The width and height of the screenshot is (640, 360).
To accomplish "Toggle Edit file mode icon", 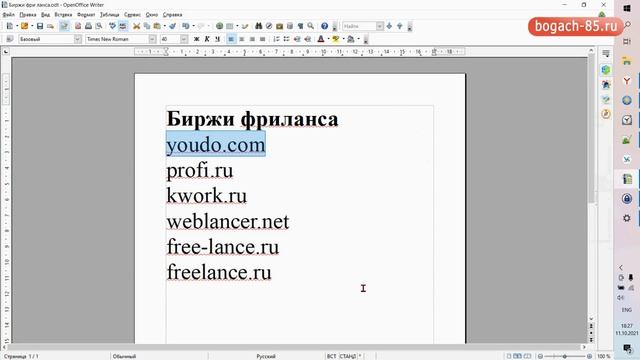I will pos(64,26).
